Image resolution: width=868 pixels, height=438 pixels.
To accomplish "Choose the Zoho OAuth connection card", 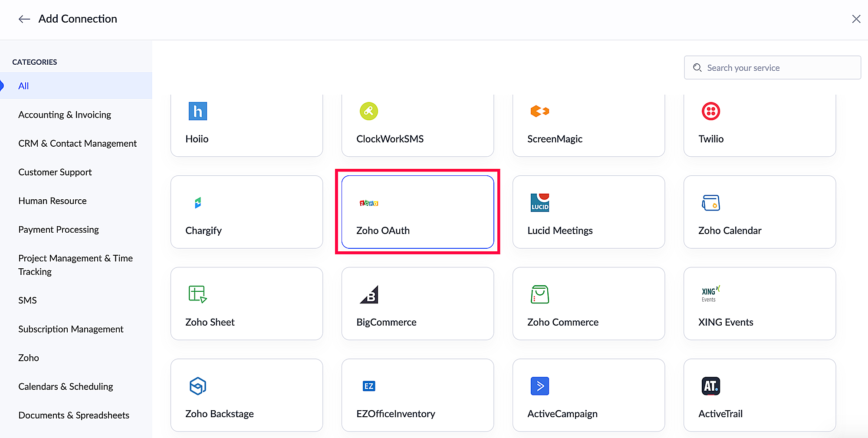I will coord(418,212).
